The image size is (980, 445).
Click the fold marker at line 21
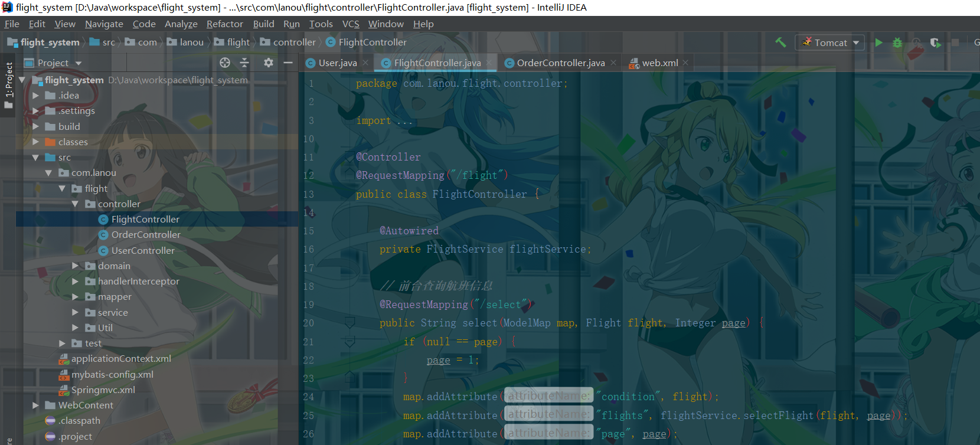[349, 342]
